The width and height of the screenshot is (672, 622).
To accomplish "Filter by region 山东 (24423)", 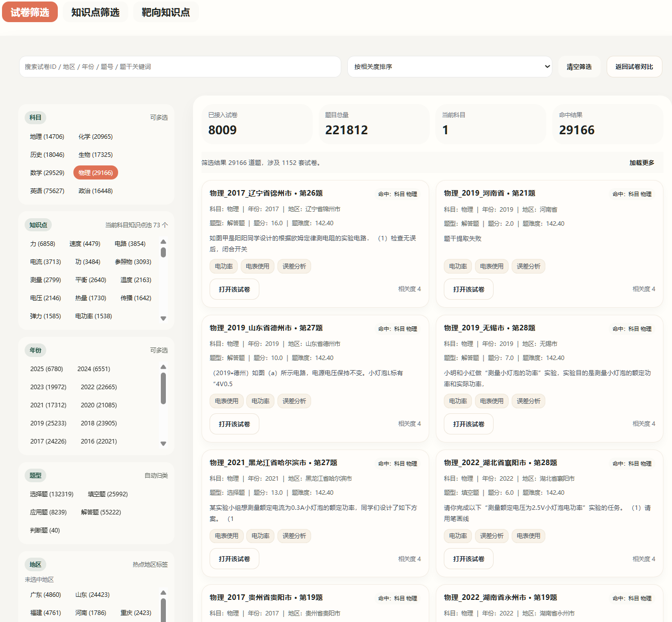I will [x=92, y=595].
